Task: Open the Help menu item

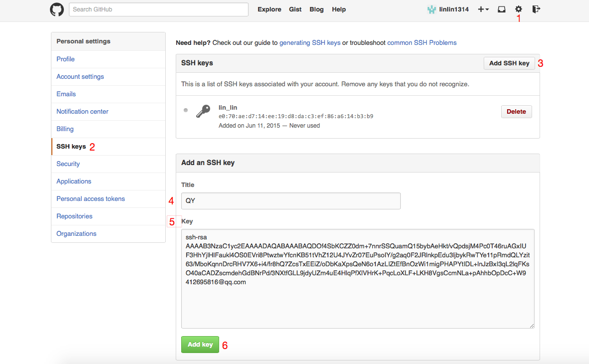Action: tap(339, 9)
